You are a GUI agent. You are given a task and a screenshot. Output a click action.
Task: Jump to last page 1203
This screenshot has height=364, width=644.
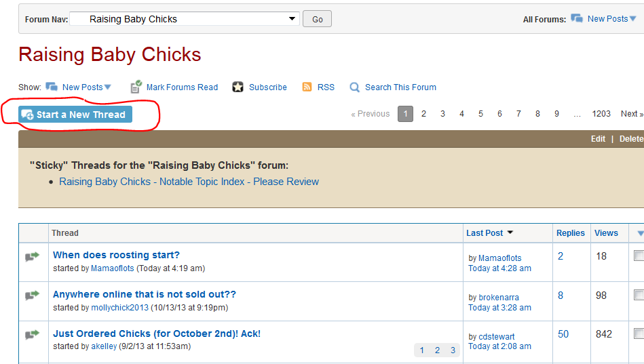click(x=601, y=114)
